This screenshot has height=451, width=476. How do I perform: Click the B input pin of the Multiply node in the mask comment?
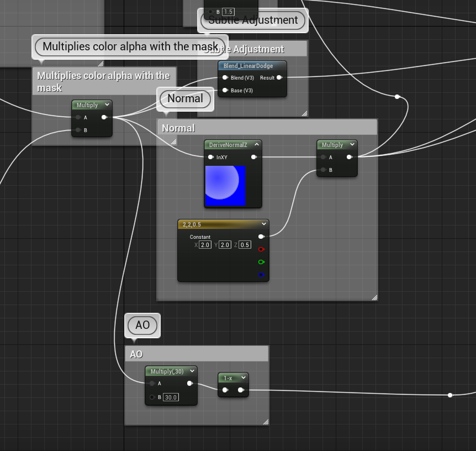click(x=78, y=130)
